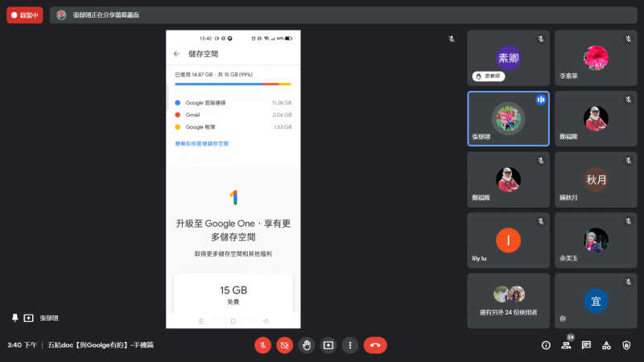Image resolution: width=644 pixels, height=362 pixels.
Task: Toggle the camera off button
Action: [285, 345]
